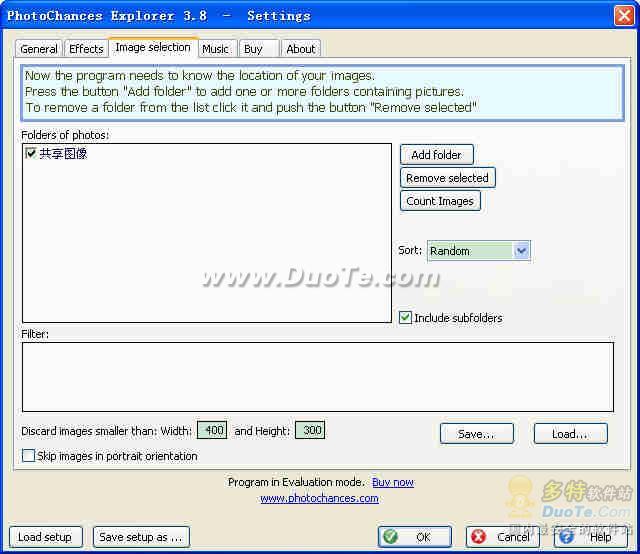This screenshot has width=640, height=554.
Task: Go to the Music tab
Action: coord(216,49)
